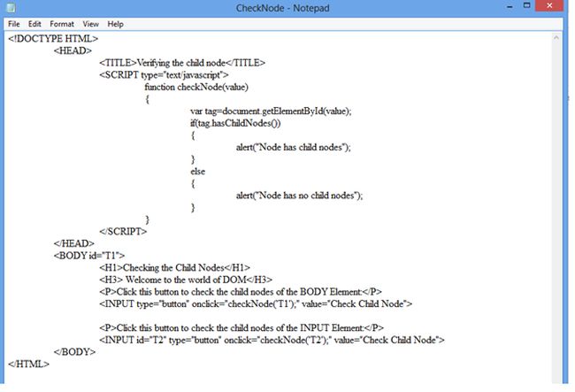The height and width of the screenshot is (392, 575).
Task: Minimize the CheckNode Notepad window
Action: [510, 6]
